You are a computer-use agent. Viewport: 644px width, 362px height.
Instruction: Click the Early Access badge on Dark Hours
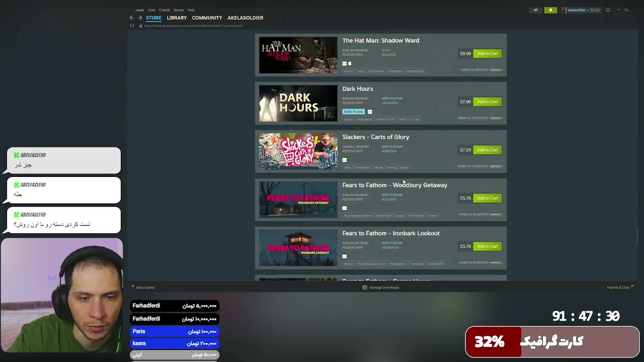[354, 112]
